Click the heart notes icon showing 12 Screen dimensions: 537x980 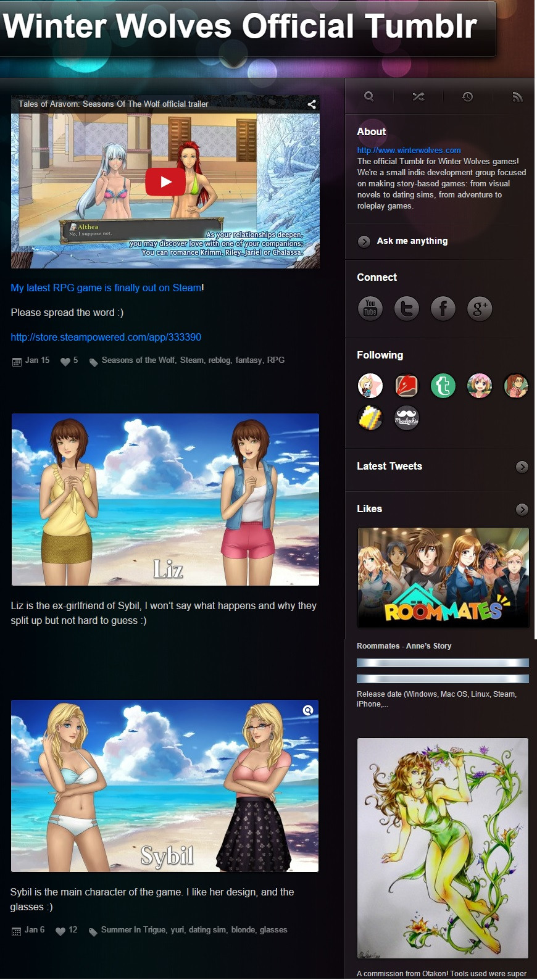point(60,931)
